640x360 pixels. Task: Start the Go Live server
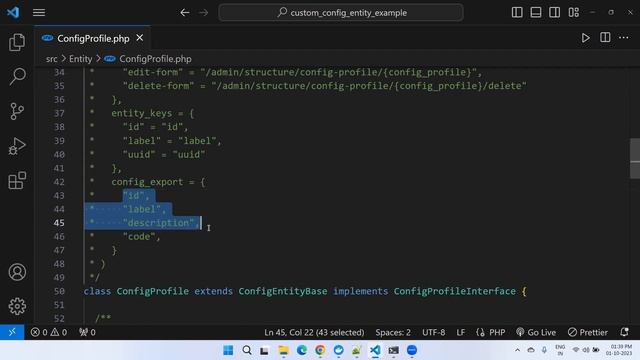[x=536, y=332]
